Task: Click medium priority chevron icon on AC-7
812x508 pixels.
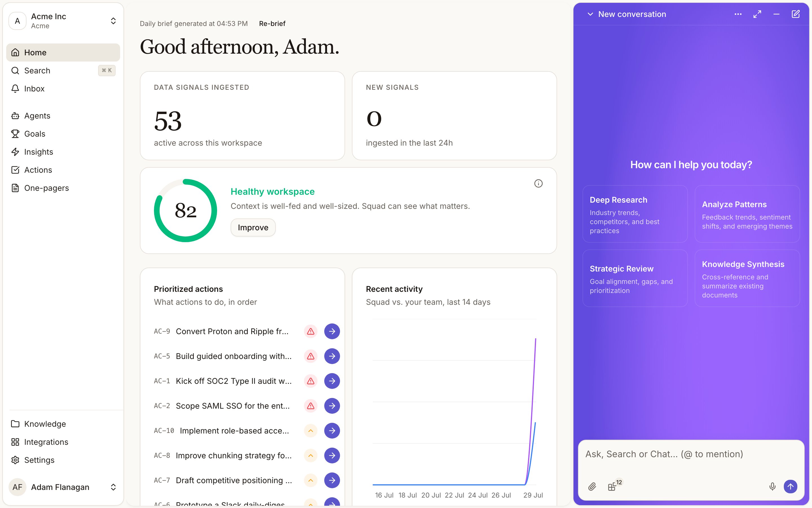Action: pyautogui.click(x=311, y=480)
